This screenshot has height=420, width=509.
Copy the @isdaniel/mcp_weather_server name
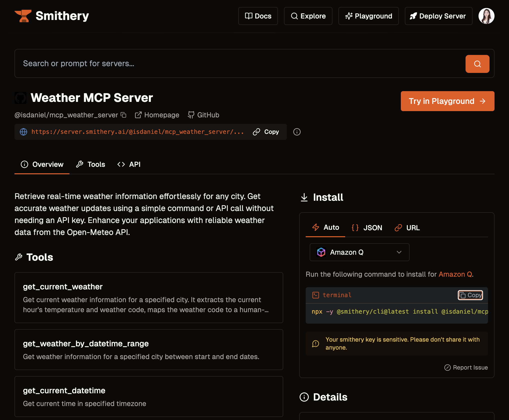pos(124,115)
